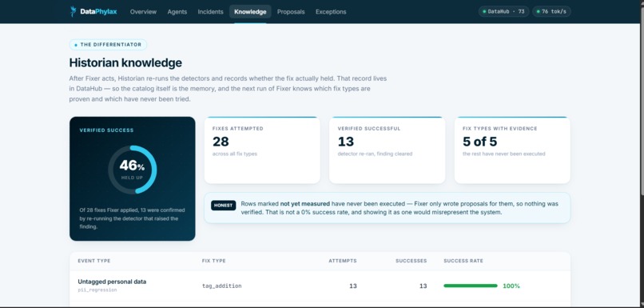Click the Fixes Attempted card value 28

[221, 142]
